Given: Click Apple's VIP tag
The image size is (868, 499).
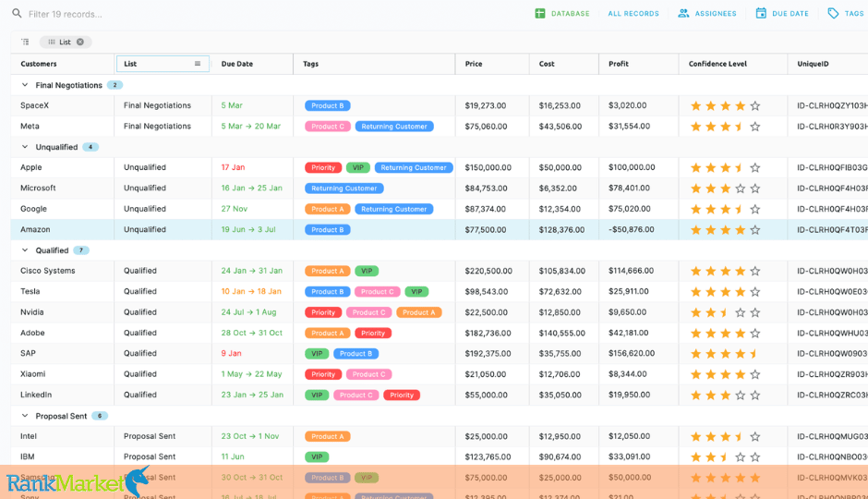Looking at the screenshot, I should click(x=357, y=168).
